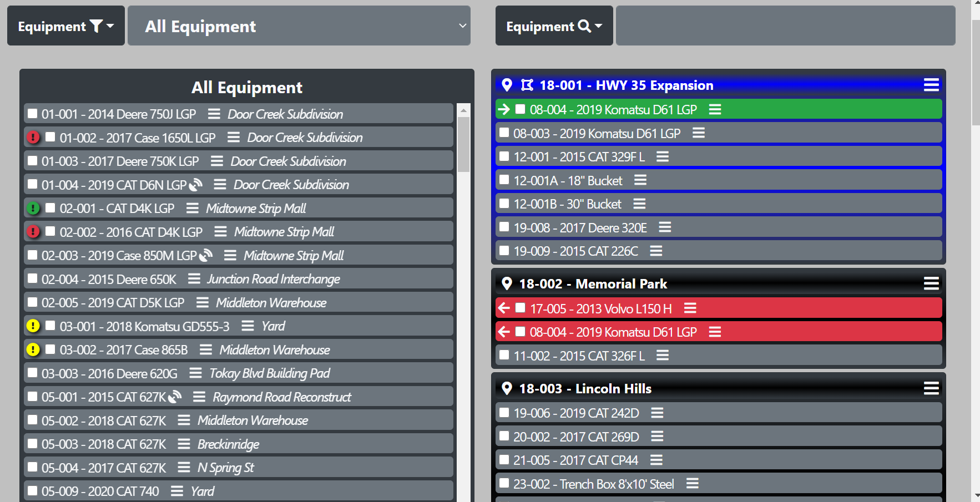Click the yellow warning icon on 03-001 Komatsu GD555-3

[x=33, y=326]
